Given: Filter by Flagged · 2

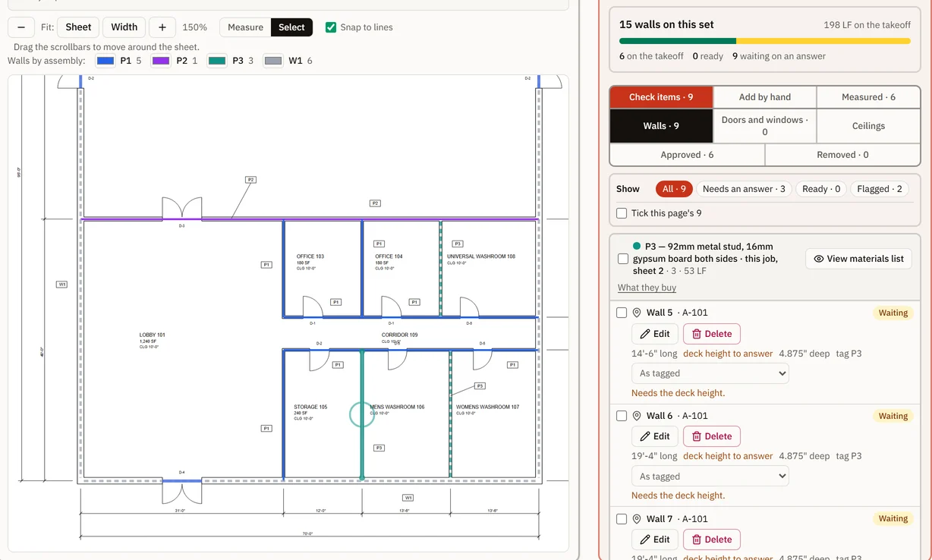Looking at the screenshot, I should pos(879,189).
